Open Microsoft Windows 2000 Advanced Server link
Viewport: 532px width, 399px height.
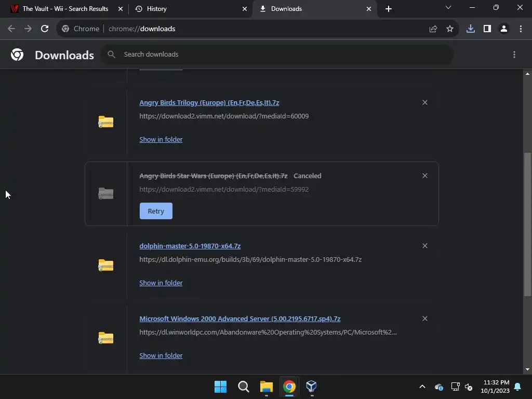240,319
